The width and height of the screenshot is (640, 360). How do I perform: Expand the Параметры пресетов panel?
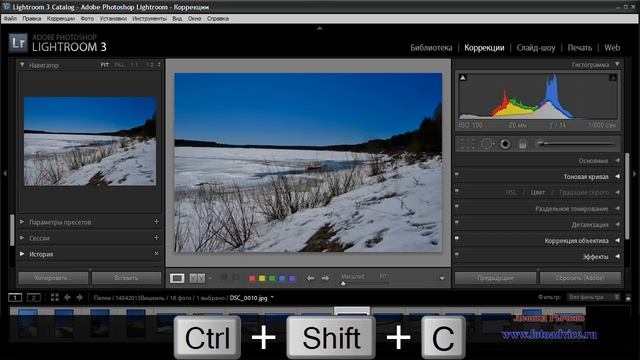(22, 222)
